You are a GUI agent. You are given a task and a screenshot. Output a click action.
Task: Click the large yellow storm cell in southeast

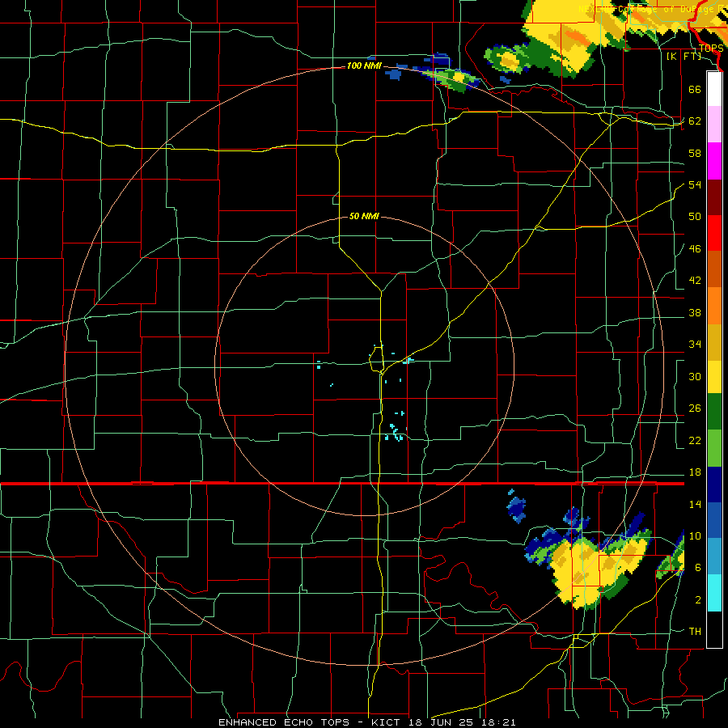[580, 574]
